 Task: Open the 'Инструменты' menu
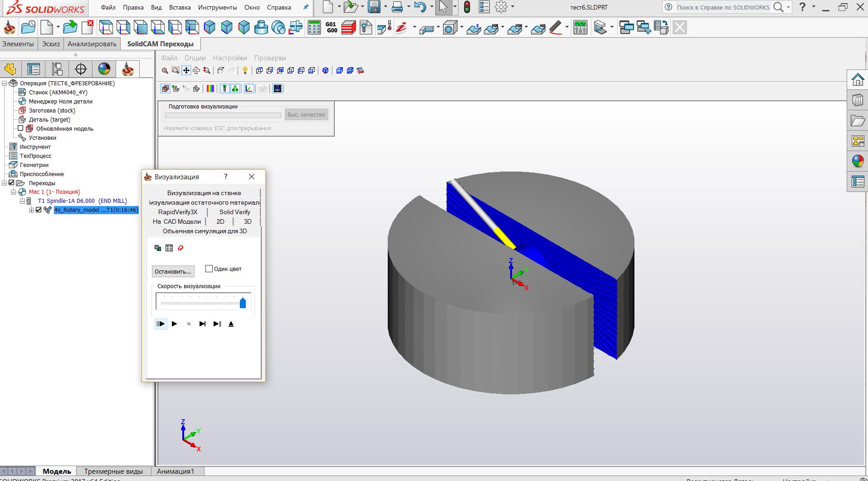click(217, 7)
